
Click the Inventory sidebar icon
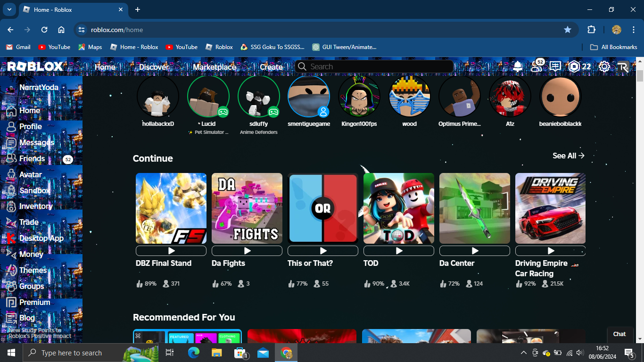click(11, 206)
